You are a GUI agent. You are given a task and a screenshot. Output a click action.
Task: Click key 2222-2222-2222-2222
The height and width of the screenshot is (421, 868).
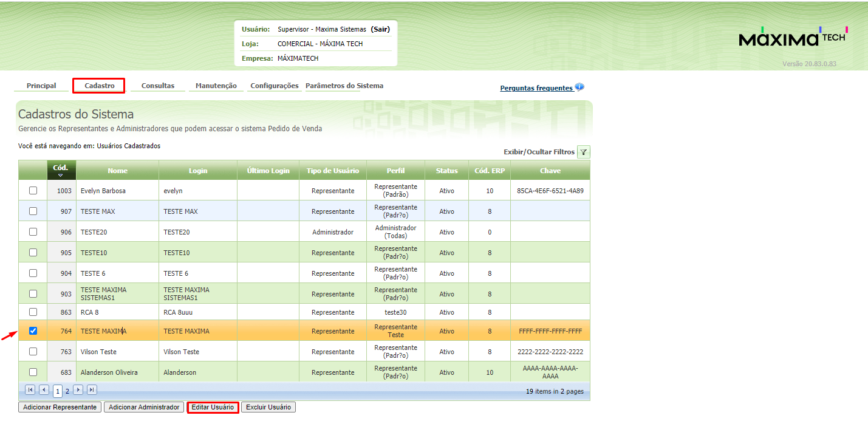(x=550, y=352)
